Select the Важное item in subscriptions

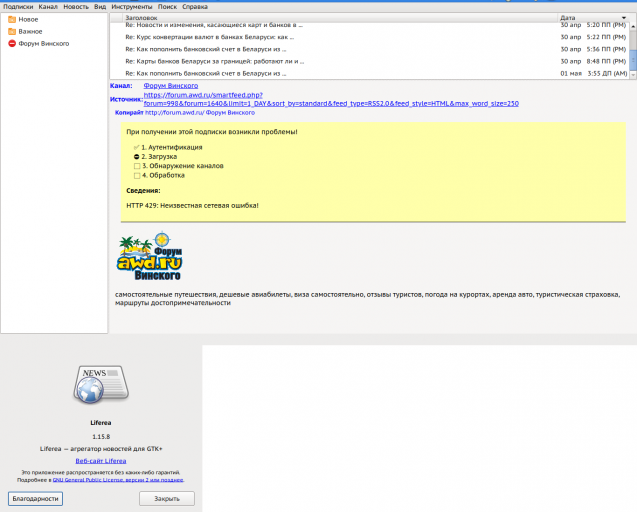point(30,32)
